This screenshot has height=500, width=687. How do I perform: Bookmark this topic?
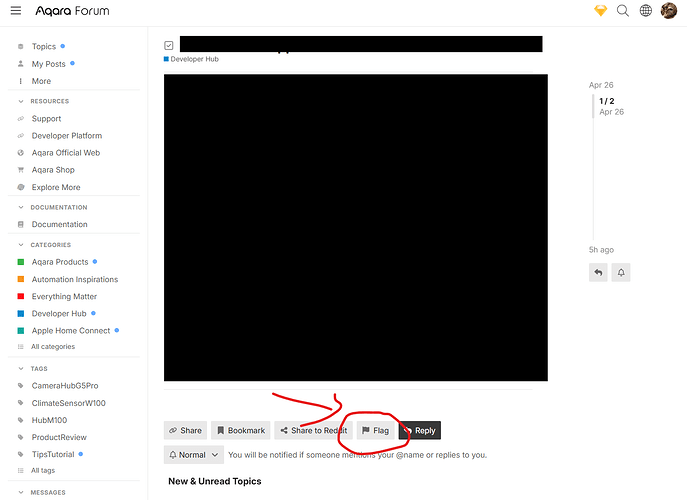(x=241, y=430)
